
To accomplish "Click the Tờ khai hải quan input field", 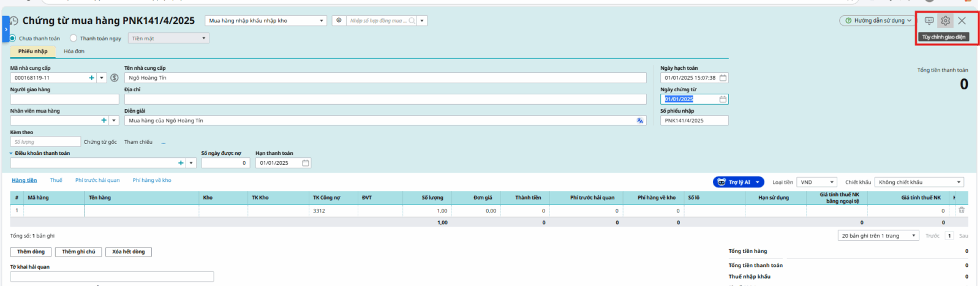I will pyautogui.click(x=112, y=277).
